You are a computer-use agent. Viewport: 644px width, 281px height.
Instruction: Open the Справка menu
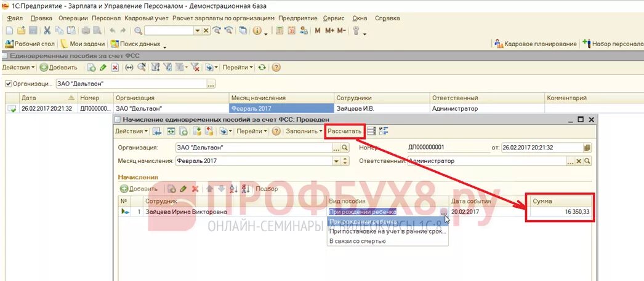click(x=388, y=18)
